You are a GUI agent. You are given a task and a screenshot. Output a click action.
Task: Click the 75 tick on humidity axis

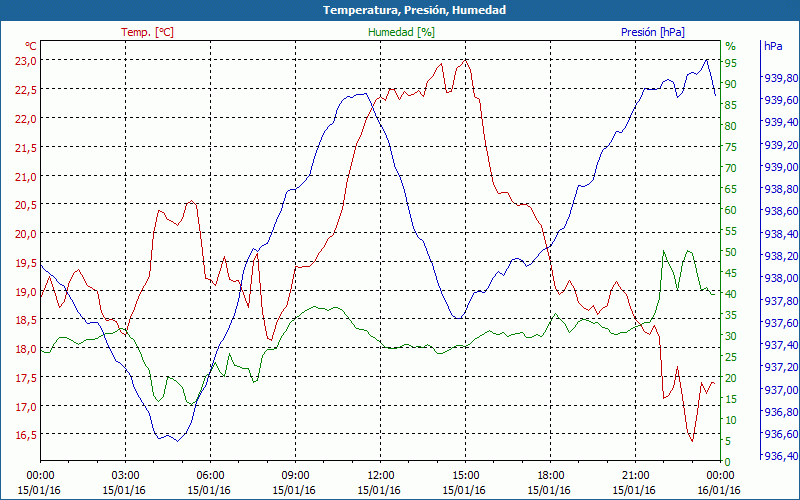click(731, 147)
